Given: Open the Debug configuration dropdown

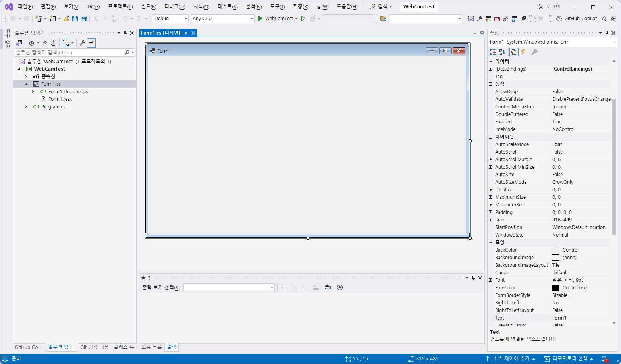Looking at the screenshot, I should (x=171, y=19).
